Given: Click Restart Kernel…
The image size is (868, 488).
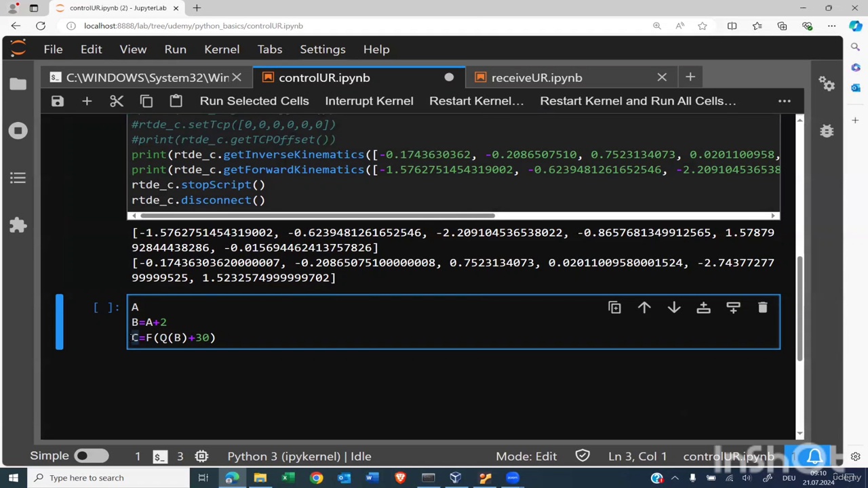Looking at the screenshot, I should tap(477, 101).
